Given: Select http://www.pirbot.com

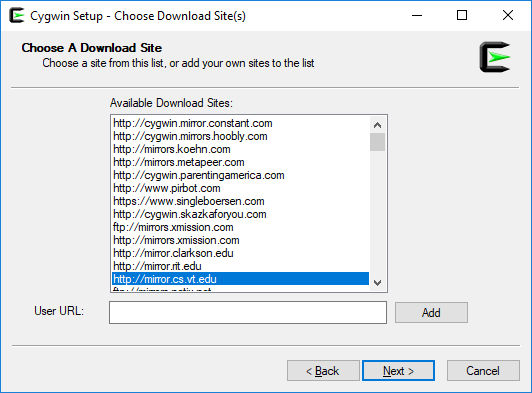Looking at the screenshot, I should [x=241, y=188].
